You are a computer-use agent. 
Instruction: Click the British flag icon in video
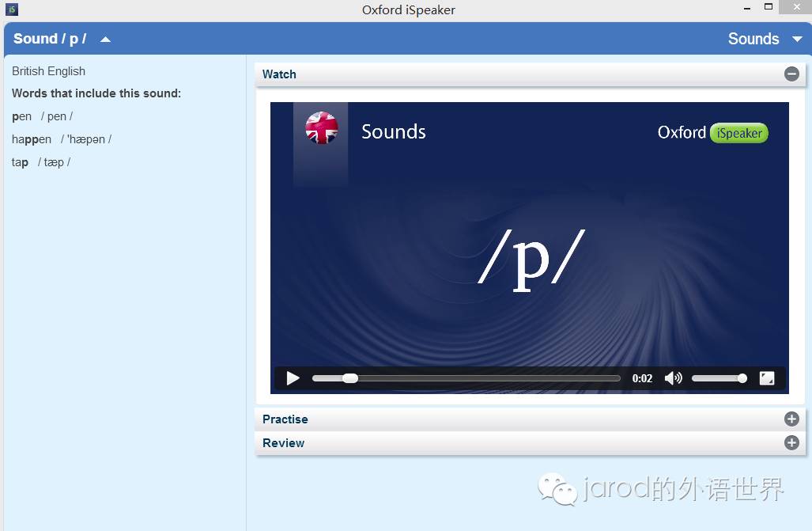pos(322,127)
